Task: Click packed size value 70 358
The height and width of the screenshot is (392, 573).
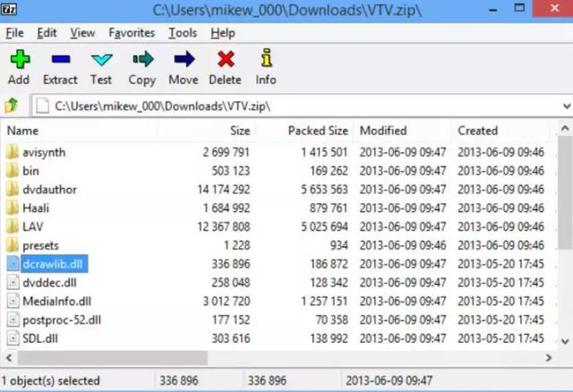Action: click(x=332, y=320)
